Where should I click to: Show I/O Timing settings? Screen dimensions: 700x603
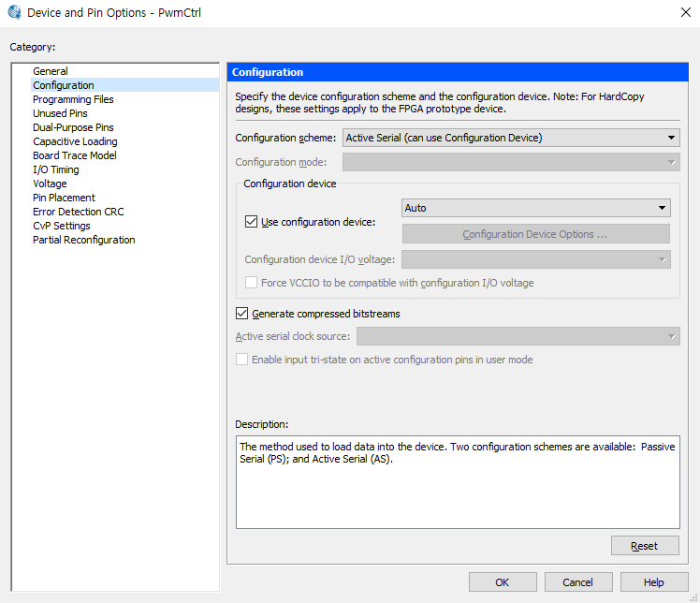coord(56,169)
